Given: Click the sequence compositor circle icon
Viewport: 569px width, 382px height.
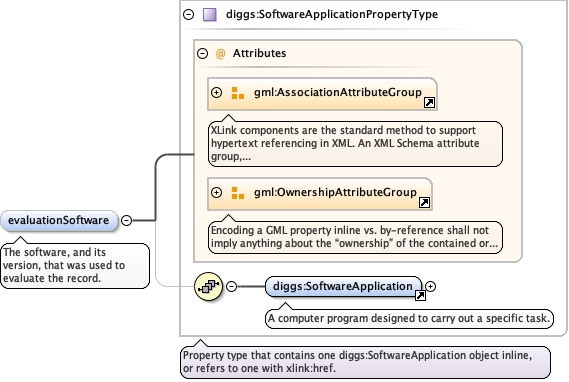Looking at the screenshot, I should (208, 287).
